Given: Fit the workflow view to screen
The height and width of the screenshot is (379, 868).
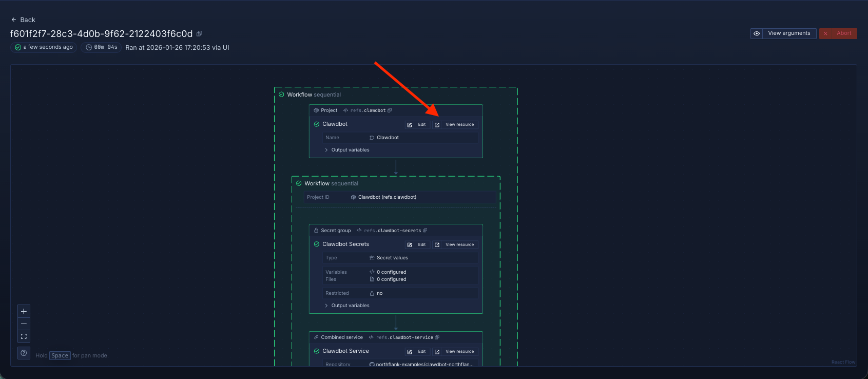Looking at the screenshot, I should tap(24, 336).
